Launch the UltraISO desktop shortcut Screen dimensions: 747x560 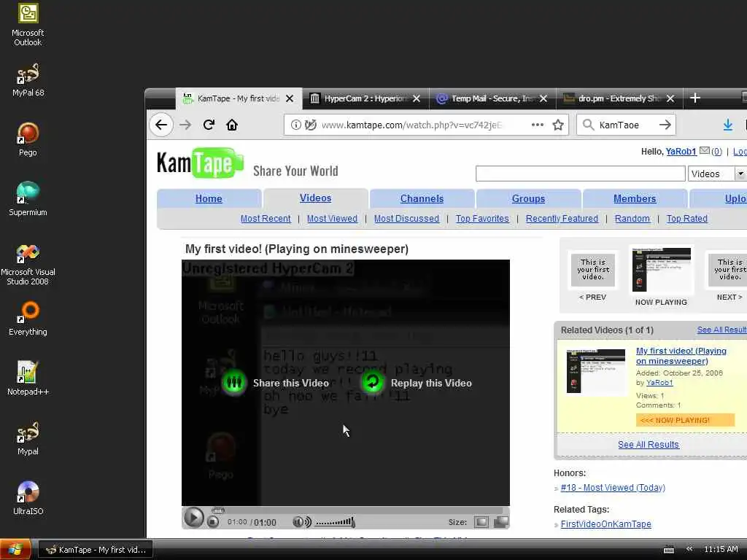pyautogui.click(x=28, y=498)
